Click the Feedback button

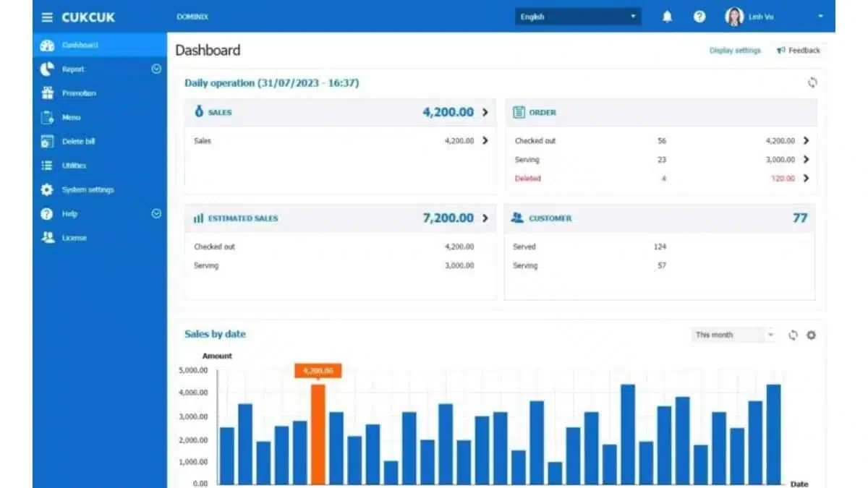click(799, 51)
